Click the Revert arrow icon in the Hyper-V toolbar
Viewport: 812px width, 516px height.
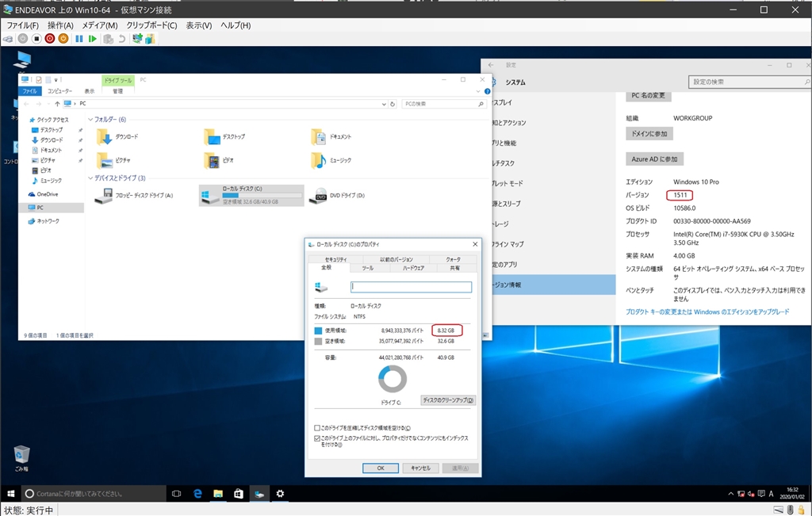(x=121, y=39)
